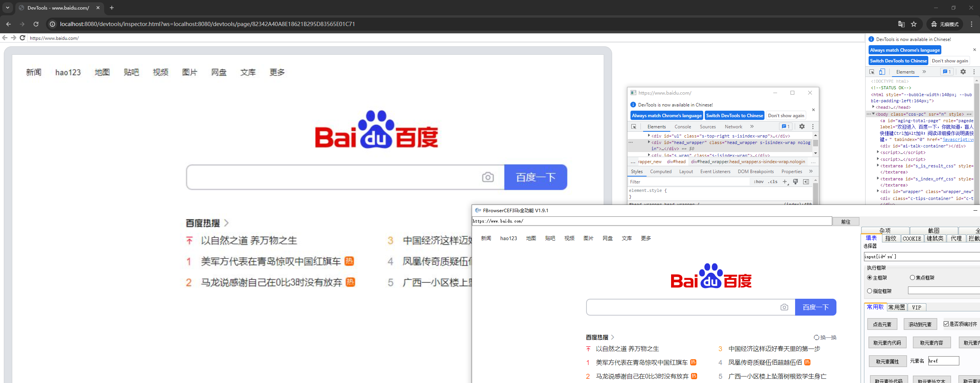Expand the div id u1 node in floating DevTools

tap(649, 136)
